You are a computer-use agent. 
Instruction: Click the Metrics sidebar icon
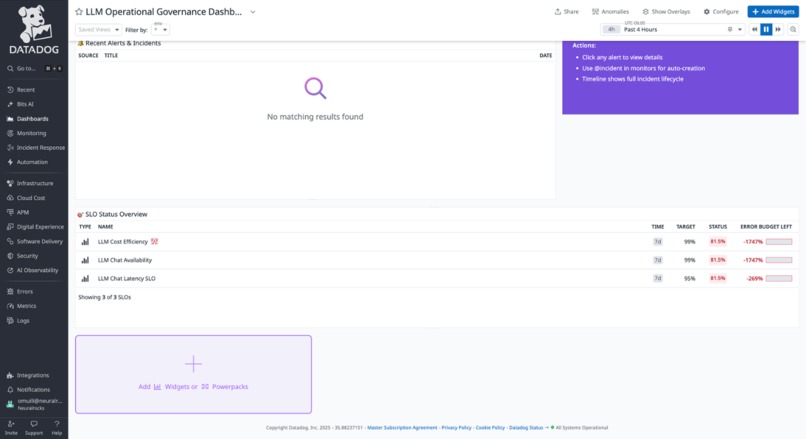[10, 306]
